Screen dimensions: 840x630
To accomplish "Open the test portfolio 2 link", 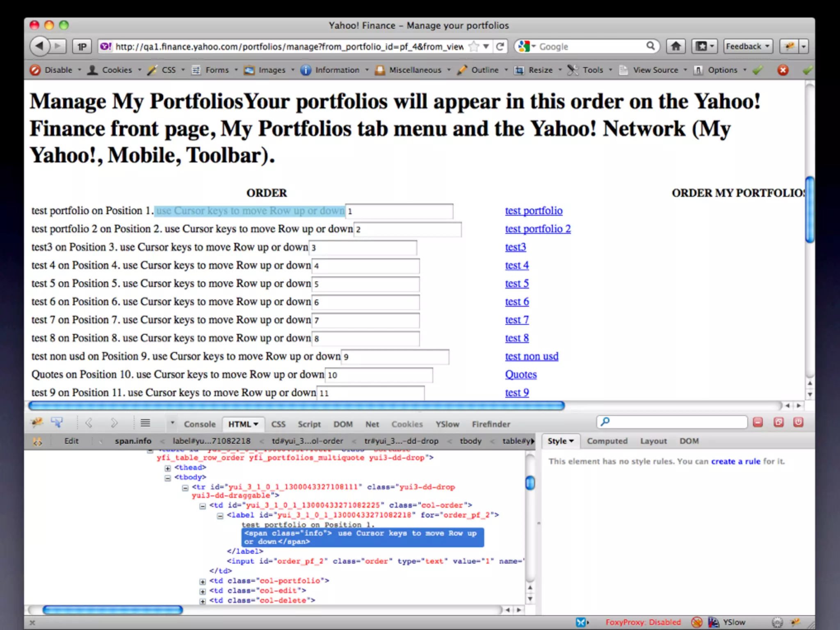I will [x=537, y=229].
